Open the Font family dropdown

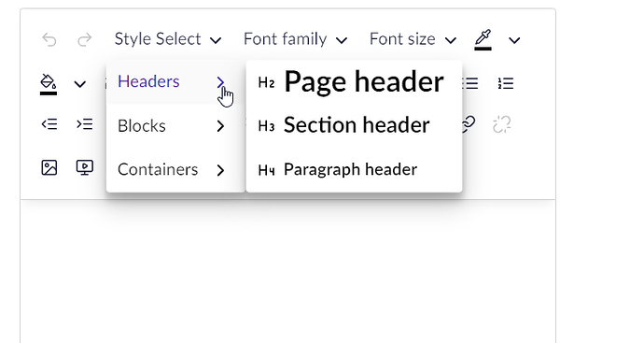click(x=295, y=39)
